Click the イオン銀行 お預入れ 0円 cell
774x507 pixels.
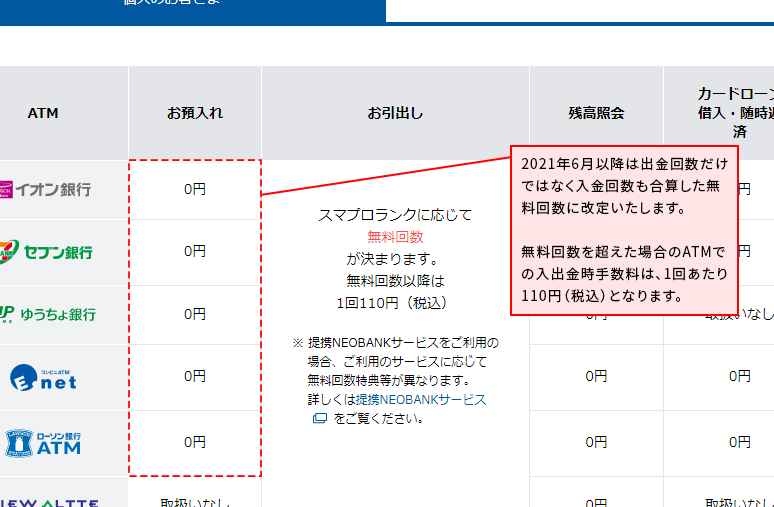point(195,189)
